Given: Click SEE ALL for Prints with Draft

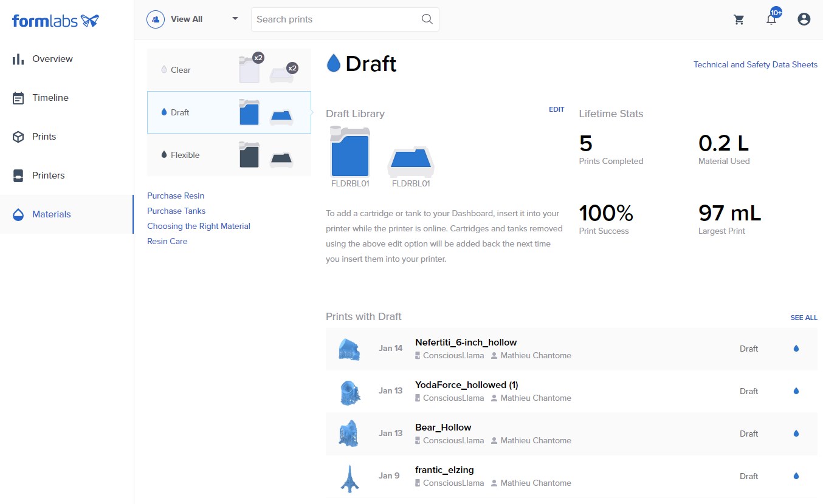Looking at the screenshot, I should coord(804,318).
